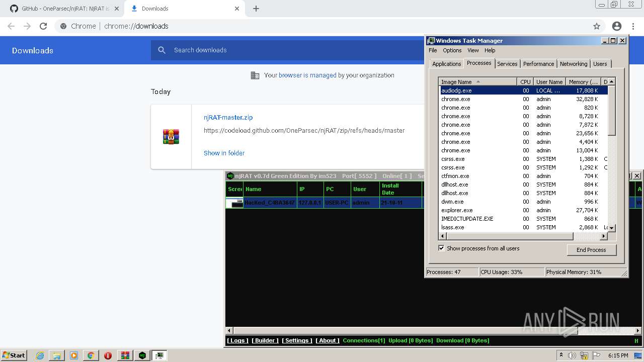Select the audiodg.exe process row

(x=523, y=90)
